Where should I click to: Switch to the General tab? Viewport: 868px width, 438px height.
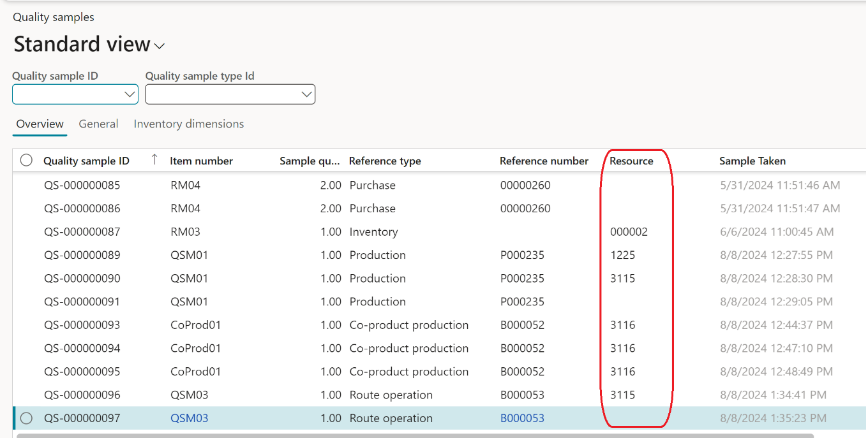click(x=98, y=124)
